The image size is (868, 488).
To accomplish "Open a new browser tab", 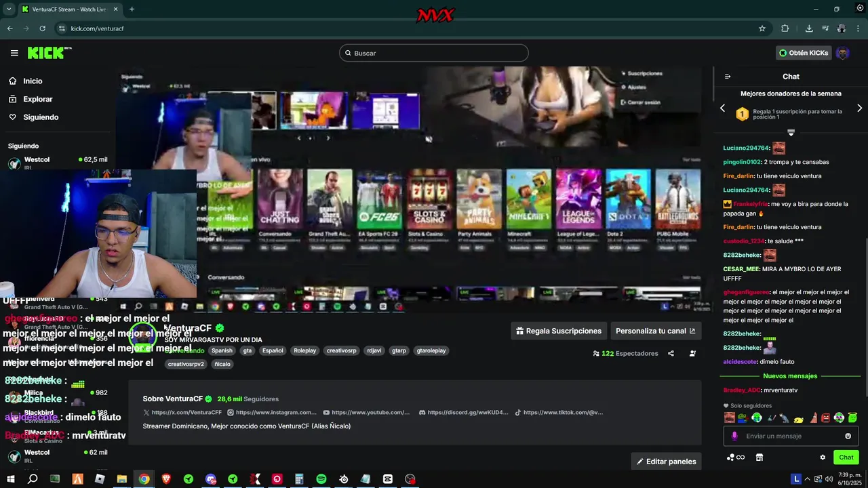I will tap(132, 9).
